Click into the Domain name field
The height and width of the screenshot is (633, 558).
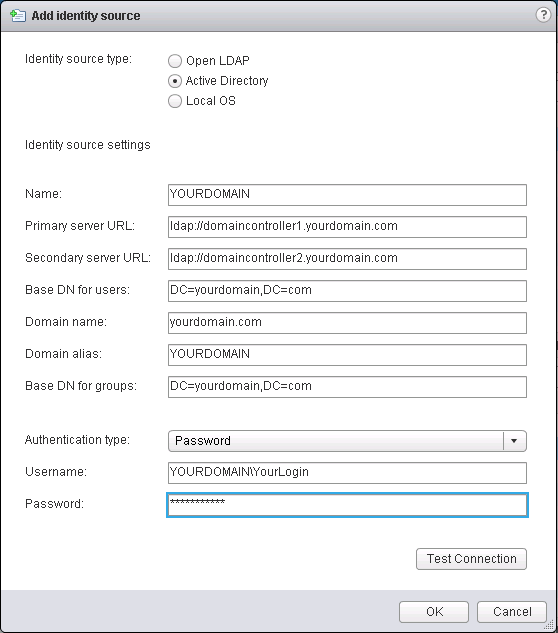tap(347, 323)
